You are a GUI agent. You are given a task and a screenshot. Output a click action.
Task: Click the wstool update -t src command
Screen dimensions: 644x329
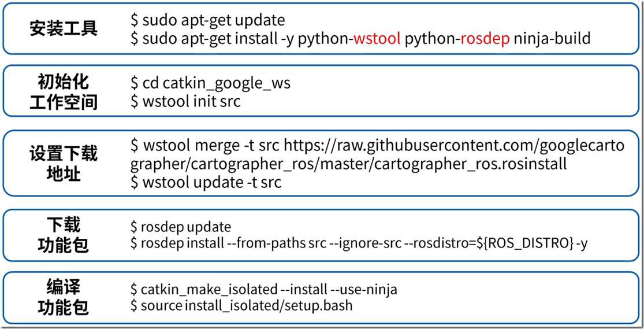[206, 183]
